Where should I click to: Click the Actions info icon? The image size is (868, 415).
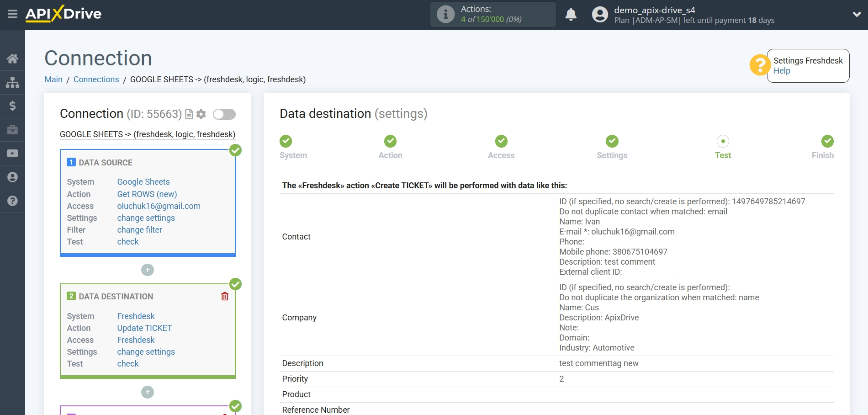(x=445, y=14)
